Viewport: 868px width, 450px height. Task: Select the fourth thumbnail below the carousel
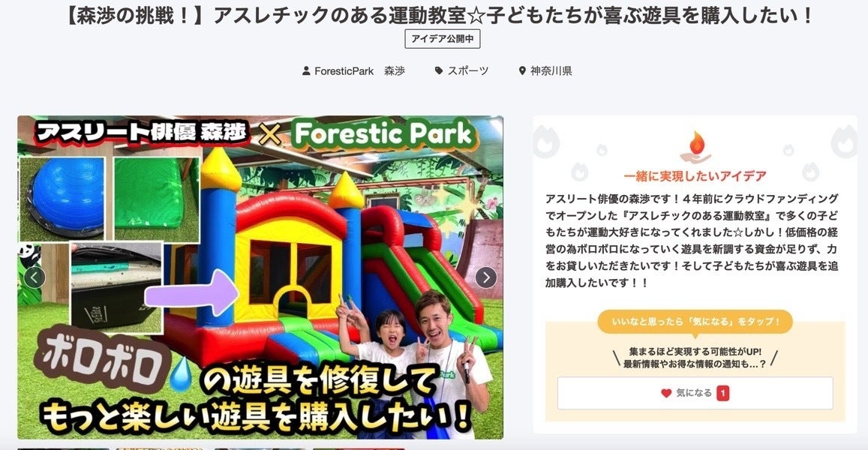click(359, 448)
